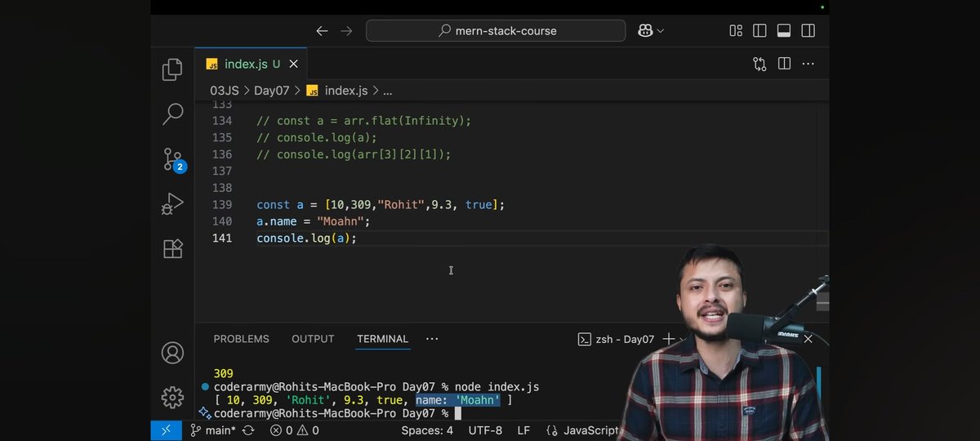
Task: Click the 309 output in terminal
Action: point(223,373)
